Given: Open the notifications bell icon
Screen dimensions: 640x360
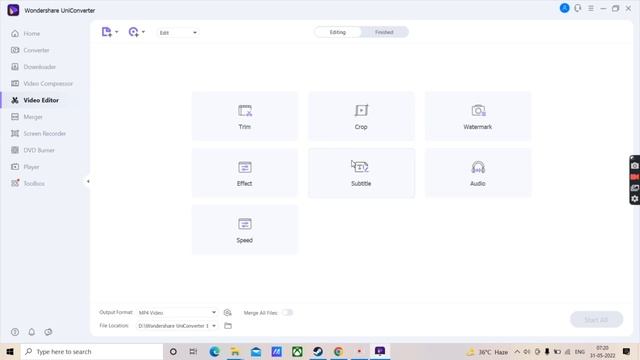Looking at the screenshot, I should coord(31,332).
